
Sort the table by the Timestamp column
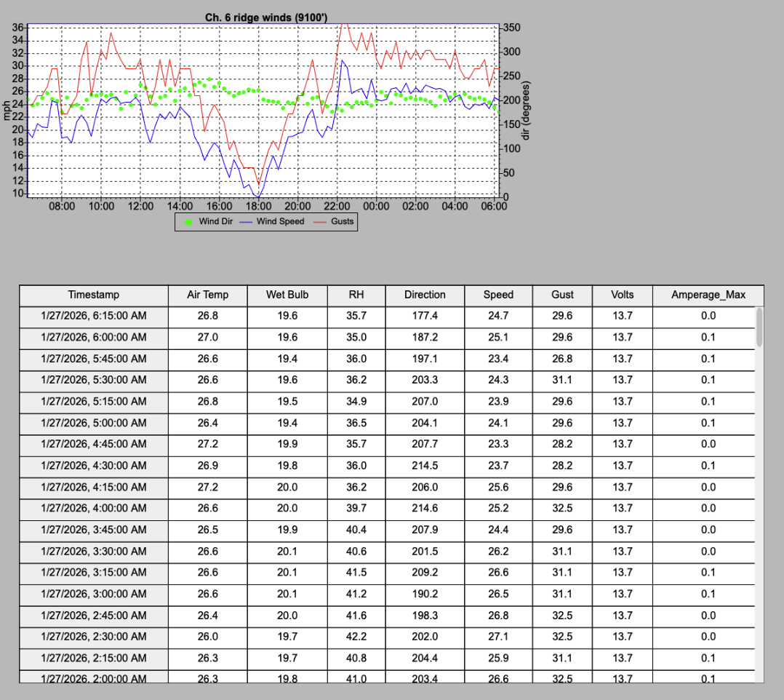tap(93, 295)
